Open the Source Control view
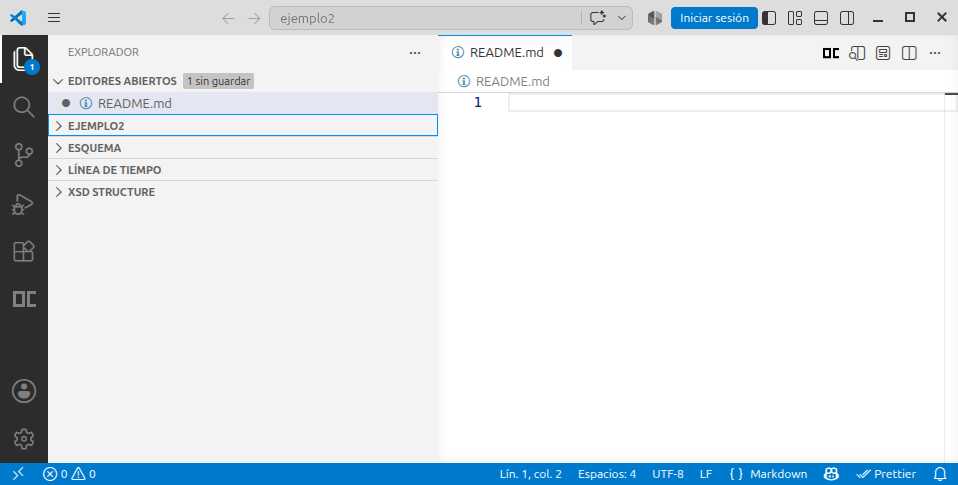 24,155
